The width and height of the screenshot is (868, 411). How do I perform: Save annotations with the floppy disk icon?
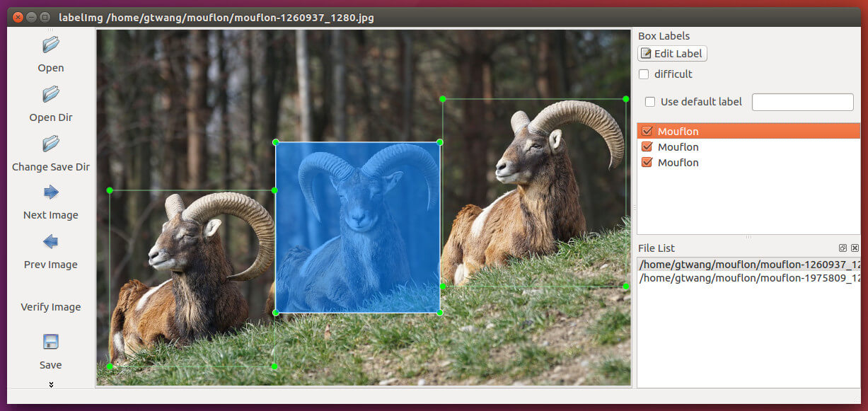tap(51, 342)
